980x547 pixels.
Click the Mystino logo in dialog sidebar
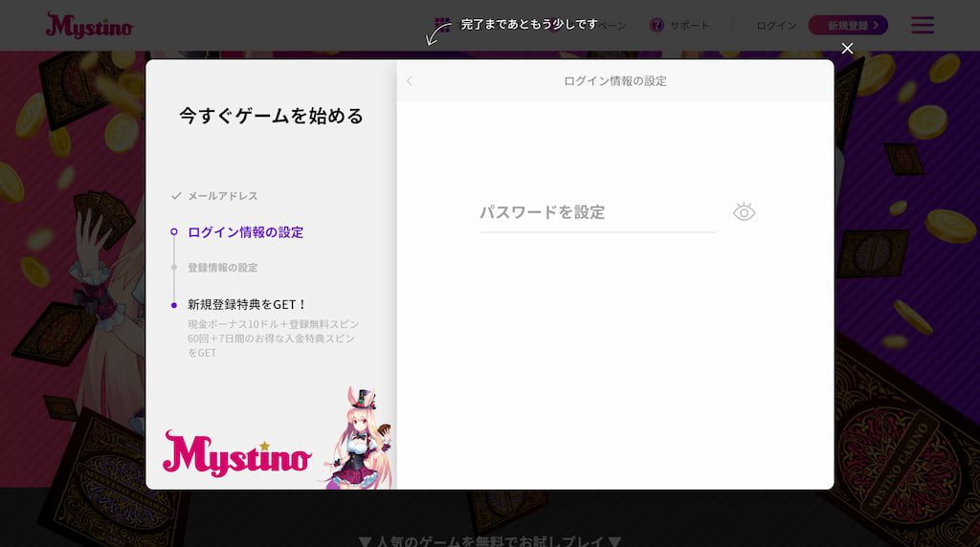pos(237,454)
